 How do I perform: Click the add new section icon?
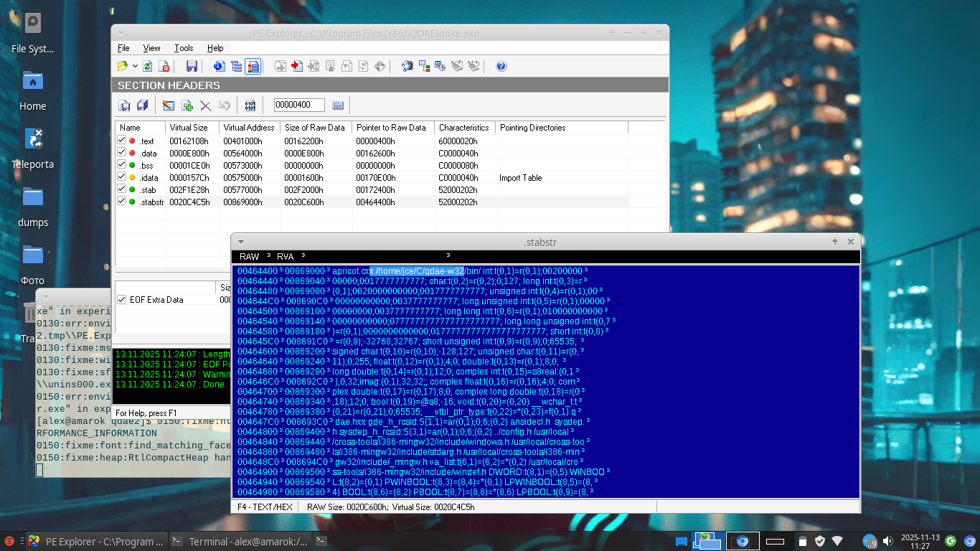[x=187, y=105]
